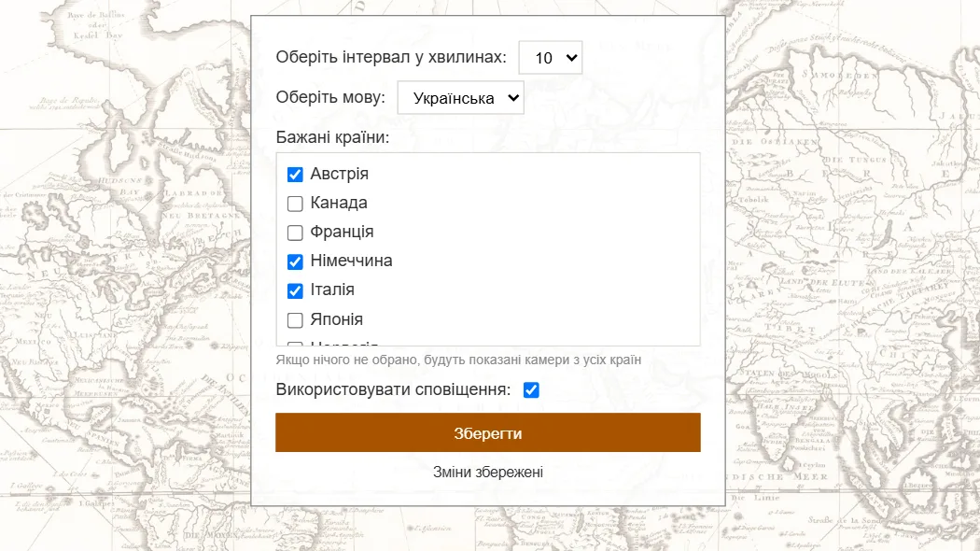Check the Австрія country checkbox
The height and width of the screenshot is (551, 980).
(295, 175)
